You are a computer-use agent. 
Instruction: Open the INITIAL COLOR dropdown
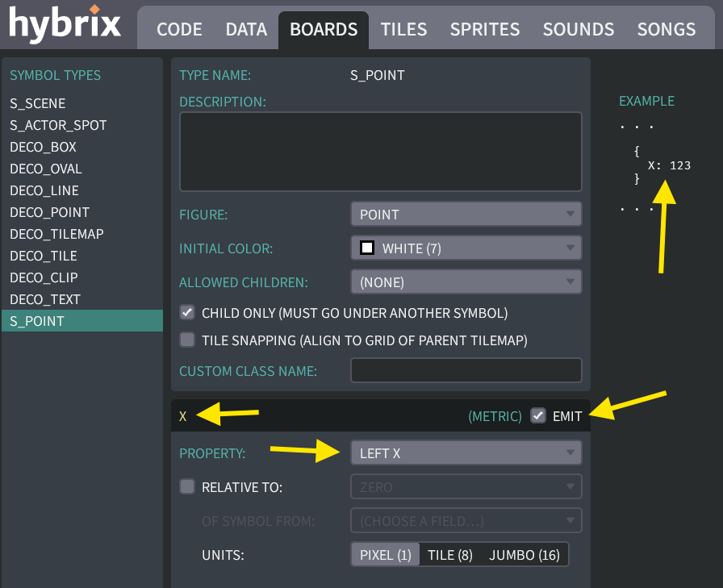pos(466,248)
